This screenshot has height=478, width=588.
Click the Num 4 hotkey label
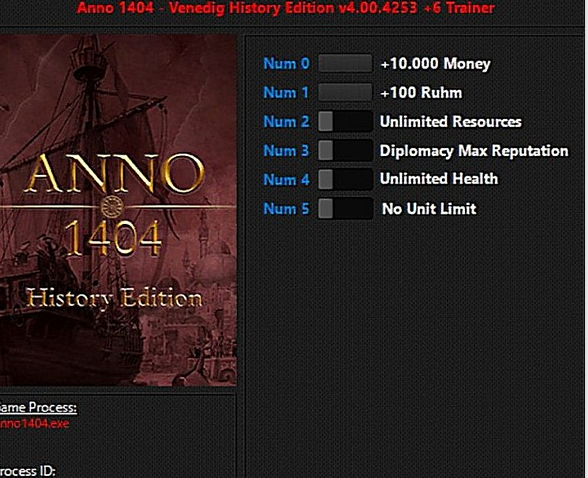coord(286,180)
